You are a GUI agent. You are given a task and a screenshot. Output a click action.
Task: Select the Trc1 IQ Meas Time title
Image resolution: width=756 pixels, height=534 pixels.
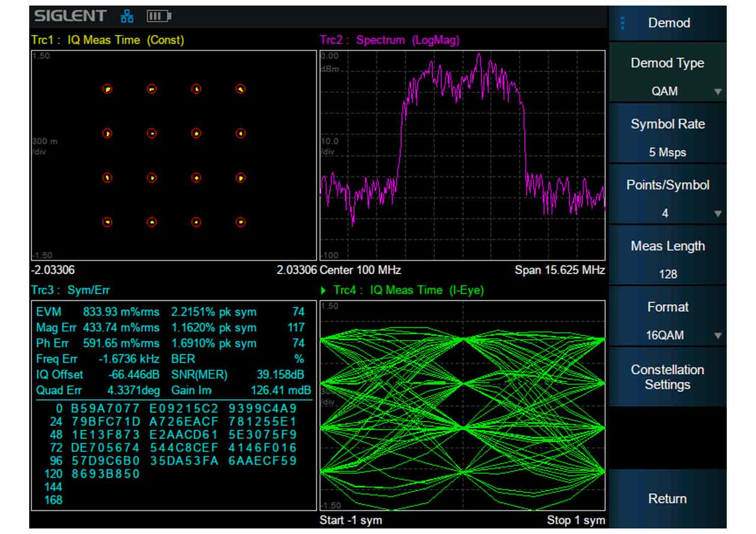point(107,40)
